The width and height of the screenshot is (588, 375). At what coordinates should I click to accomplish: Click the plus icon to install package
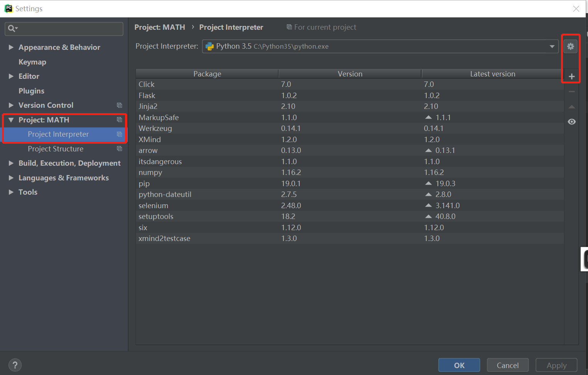point(572,76)
